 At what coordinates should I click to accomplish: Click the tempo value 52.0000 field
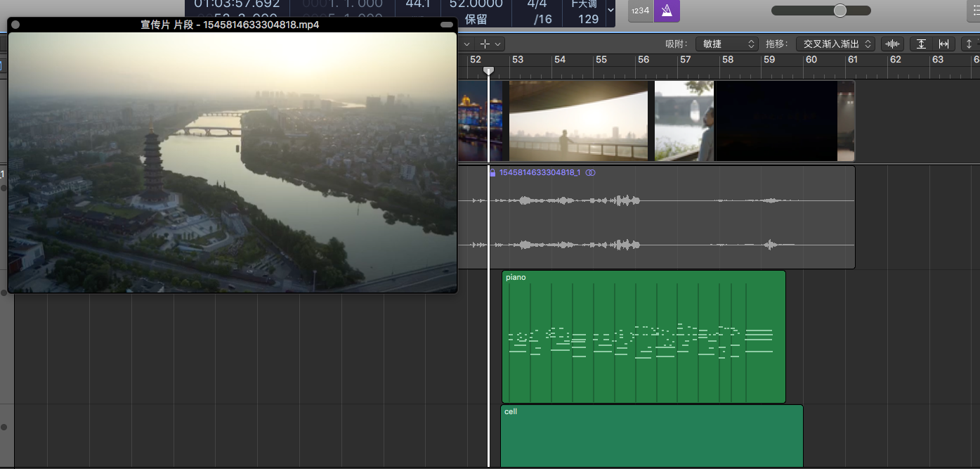(476, 4)
